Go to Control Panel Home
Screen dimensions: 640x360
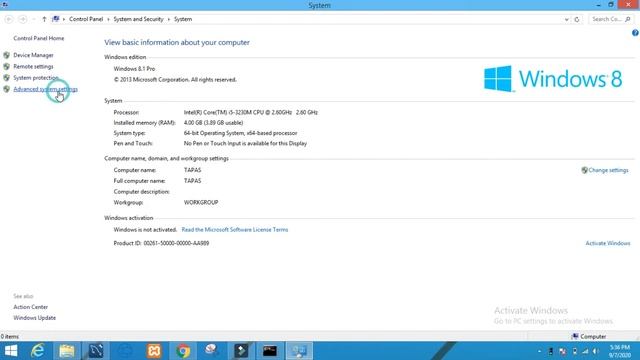click(x=39, y=38)
